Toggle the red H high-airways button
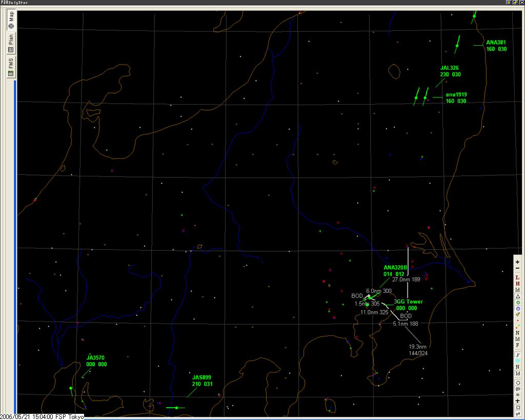This screenshot has width=525, height=420. pyautogui.click(x=518, y=284)
